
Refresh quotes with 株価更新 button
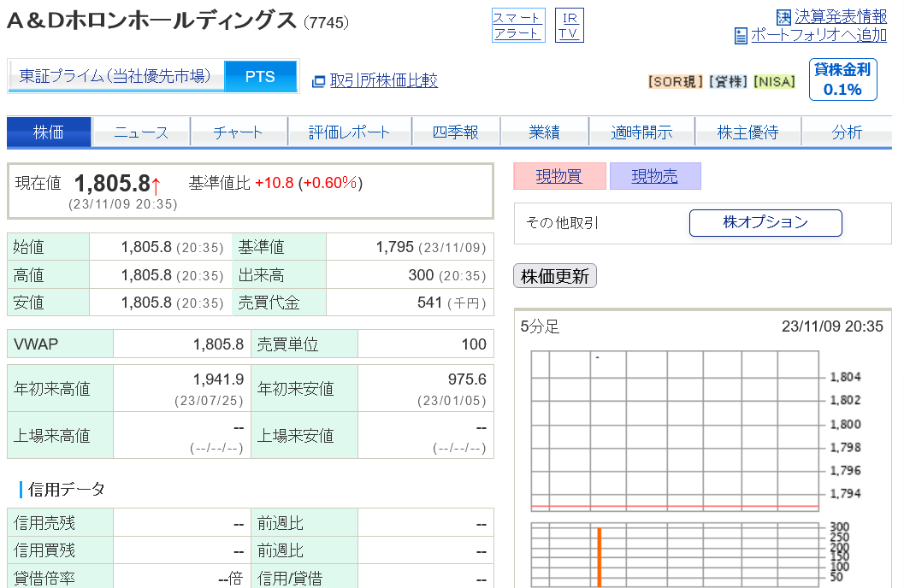[x=554, y=276]
